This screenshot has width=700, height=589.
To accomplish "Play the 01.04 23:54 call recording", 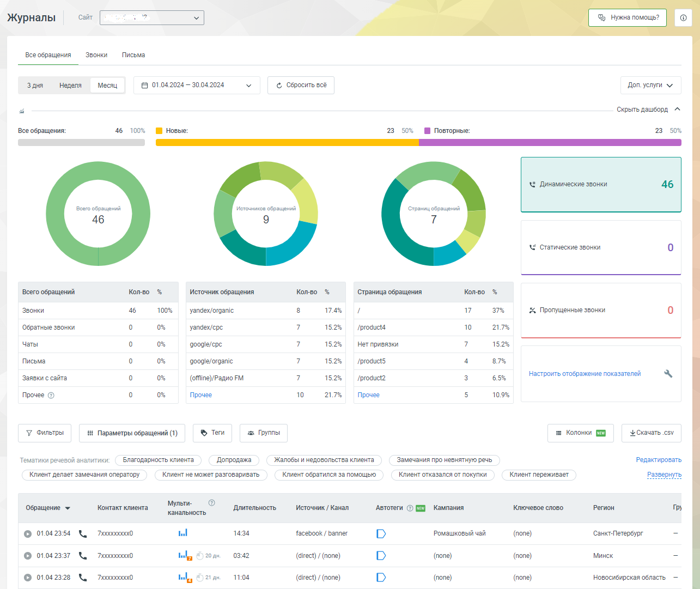I will [x=28, y=534].
